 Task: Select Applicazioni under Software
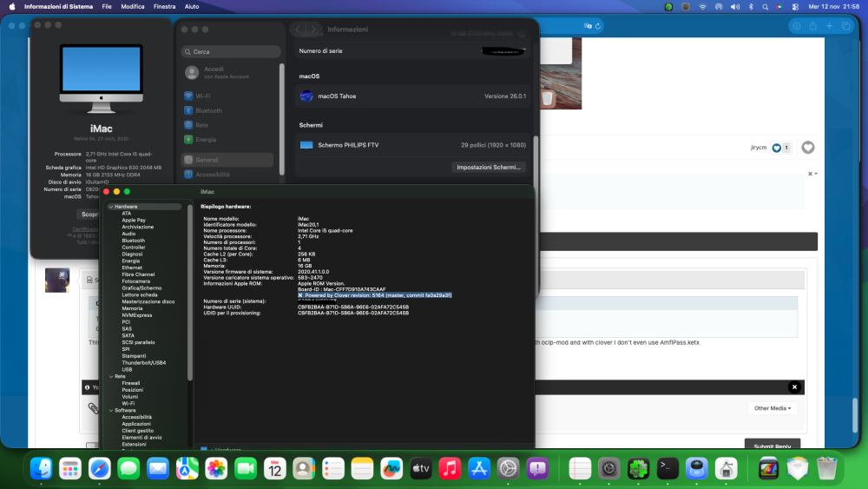[136, 424]
